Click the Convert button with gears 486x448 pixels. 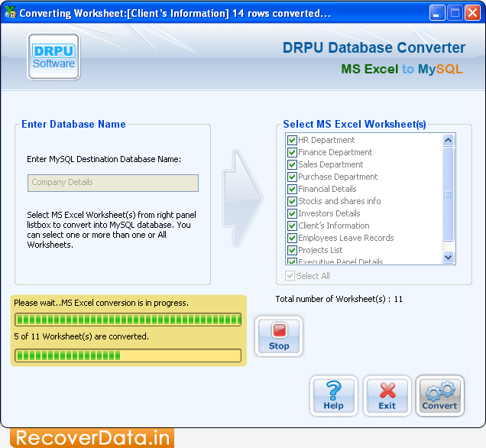coord(440,396)
